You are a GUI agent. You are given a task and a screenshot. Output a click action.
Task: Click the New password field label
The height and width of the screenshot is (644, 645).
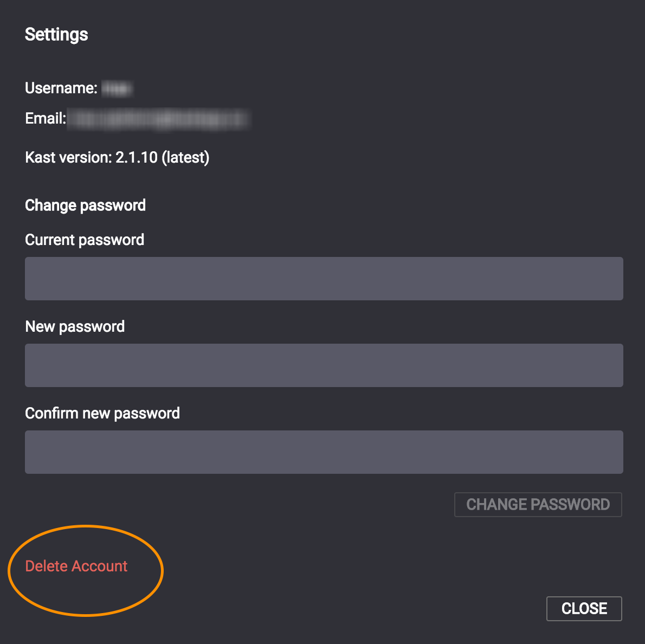(75, 326)
